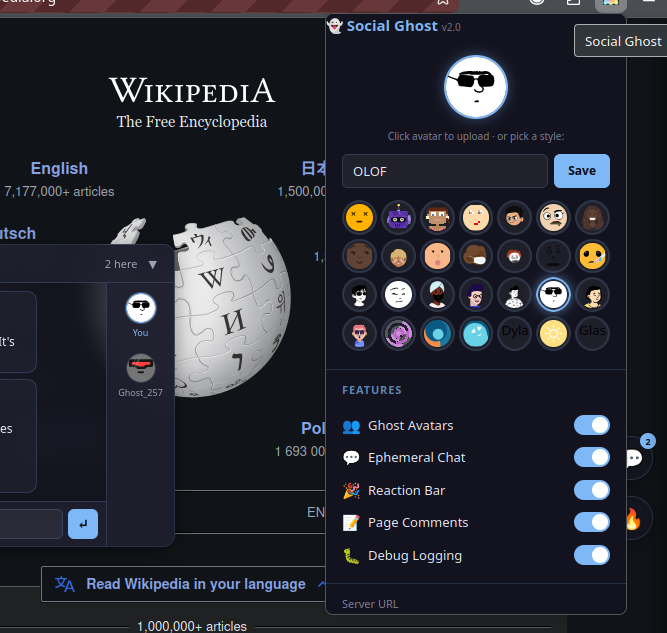The image size is (667, 633).
Task: Pick the blue and orange concentric circle avatar
Action: [437, 334]
